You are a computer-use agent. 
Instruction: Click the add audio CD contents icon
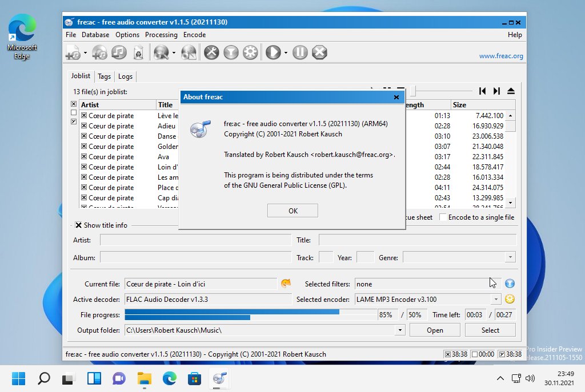[99, 52]
